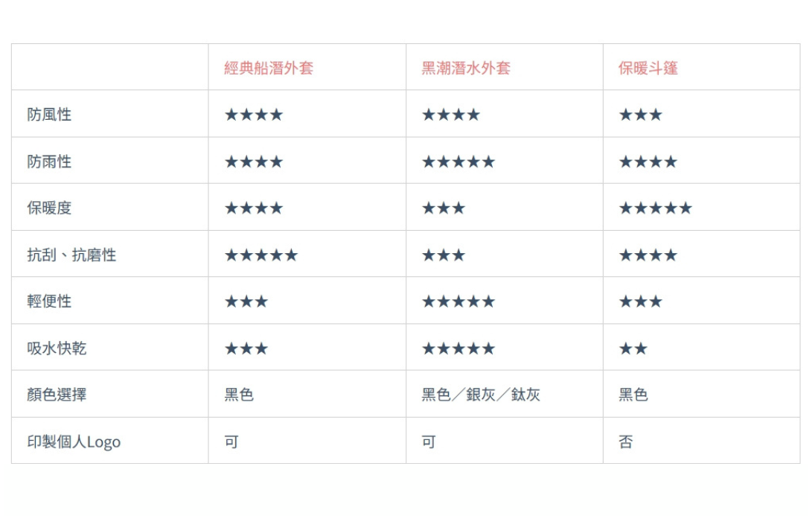Select the 輕便性 row label

point(49,302)
